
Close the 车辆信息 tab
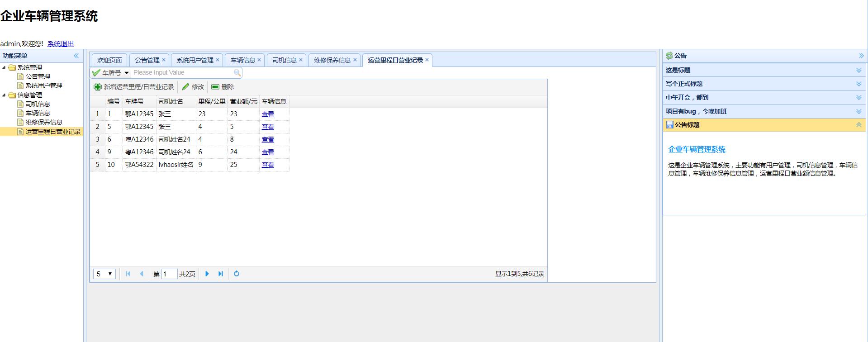click(259, 60)
